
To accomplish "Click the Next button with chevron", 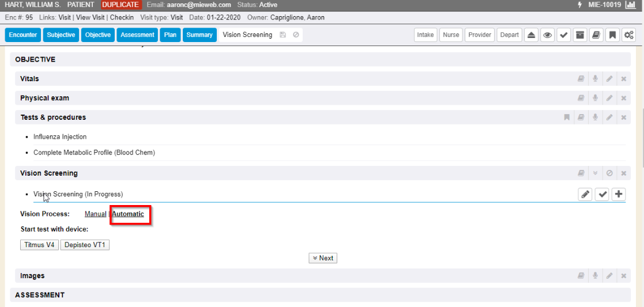I will click(x=323, y=258).
